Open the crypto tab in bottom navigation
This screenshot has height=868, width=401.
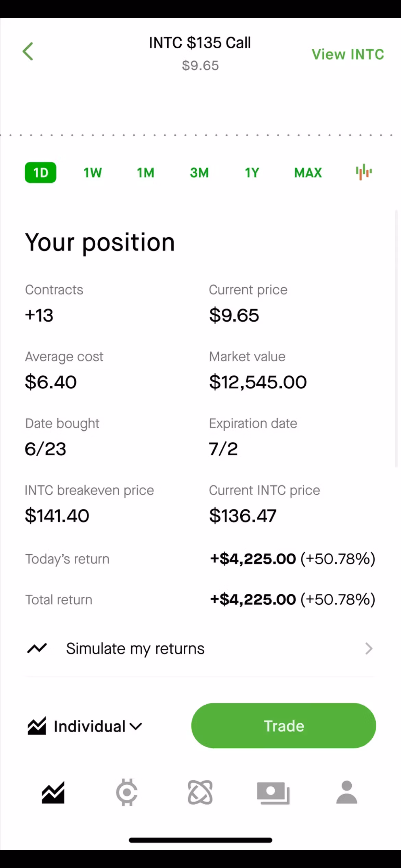(127, 793)
